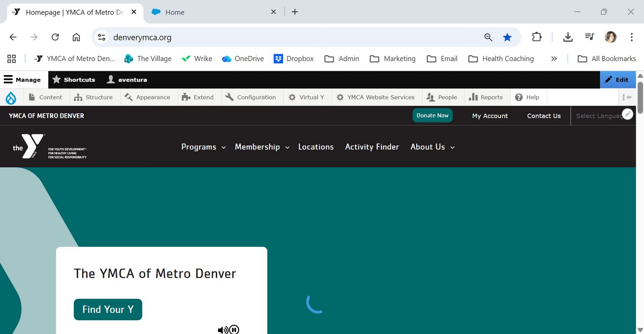Open the browser home page icon

click(x=76, y=37)
